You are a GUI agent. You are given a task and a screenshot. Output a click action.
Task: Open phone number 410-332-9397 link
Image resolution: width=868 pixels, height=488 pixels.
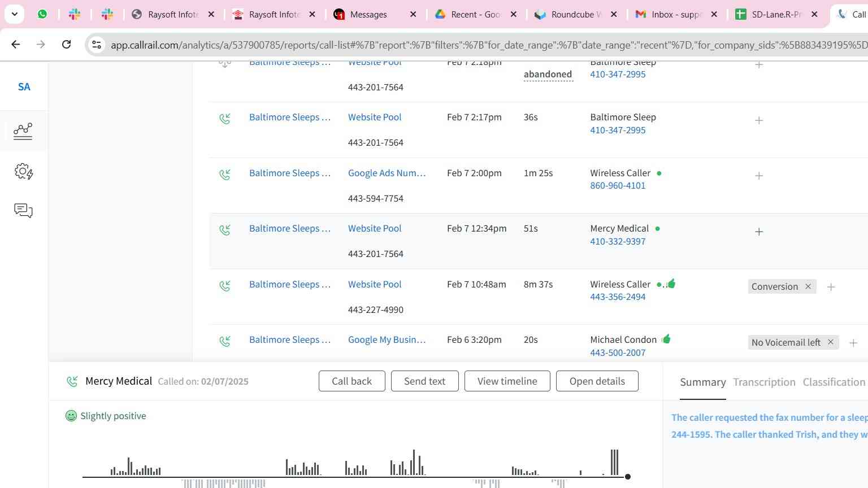tap(618, 242)
